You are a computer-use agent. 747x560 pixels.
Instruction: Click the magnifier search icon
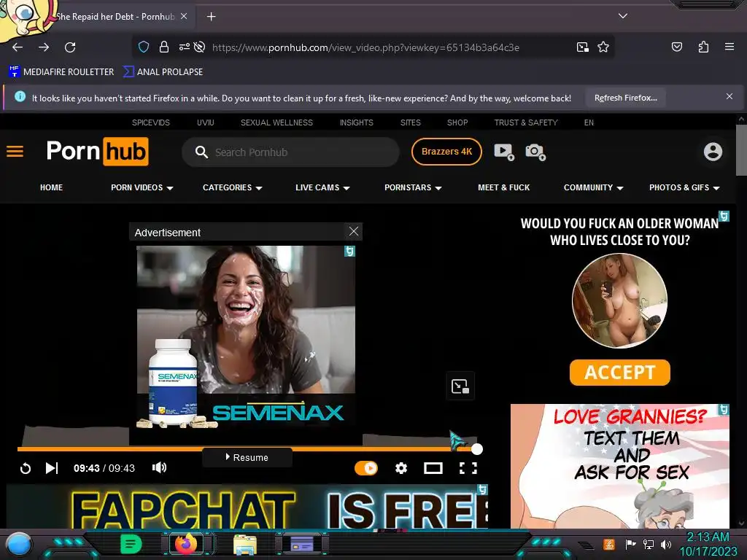pos(201,152)
